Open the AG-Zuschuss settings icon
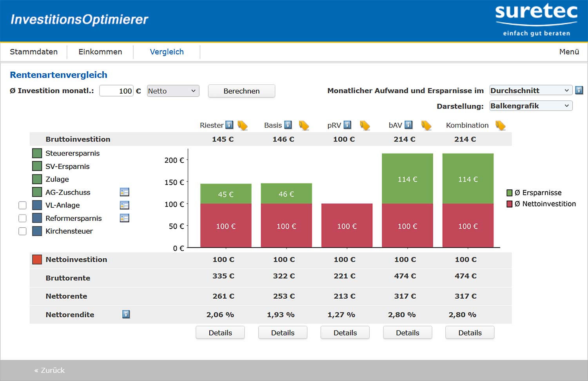Image resolution: width=588 pixels, height=381 pixels. click(x=124, y=192)
